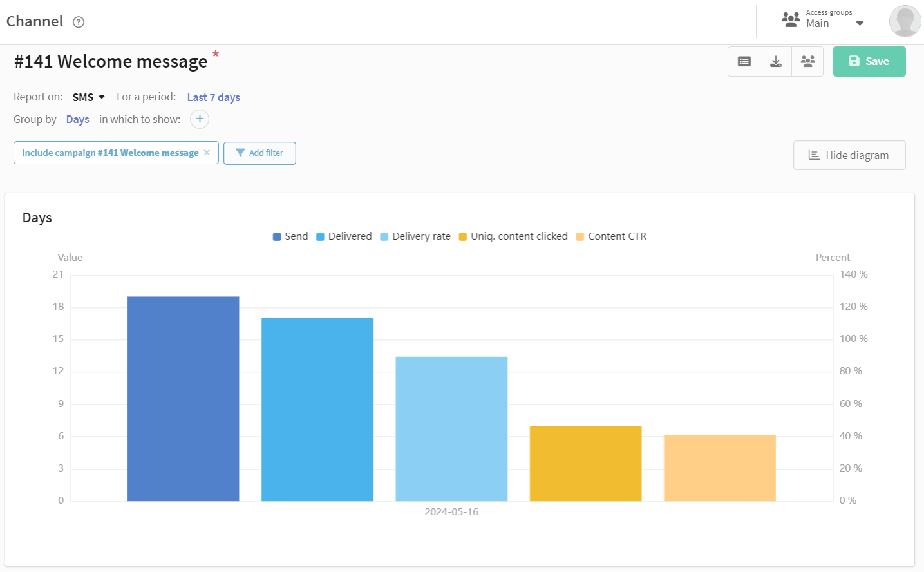Download the report via download icon

[x=776, y=62]
